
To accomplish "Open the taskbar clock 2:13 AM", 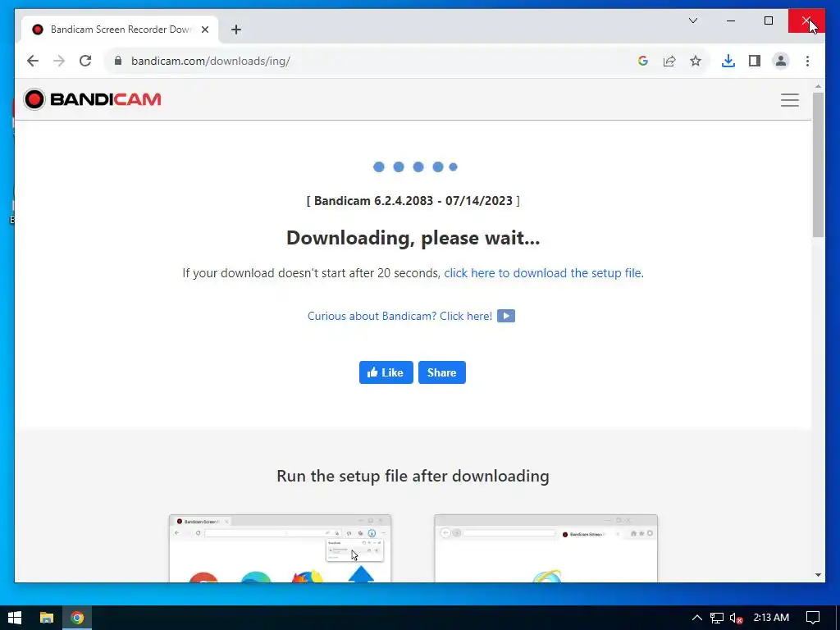I will (x=771, y=618).
